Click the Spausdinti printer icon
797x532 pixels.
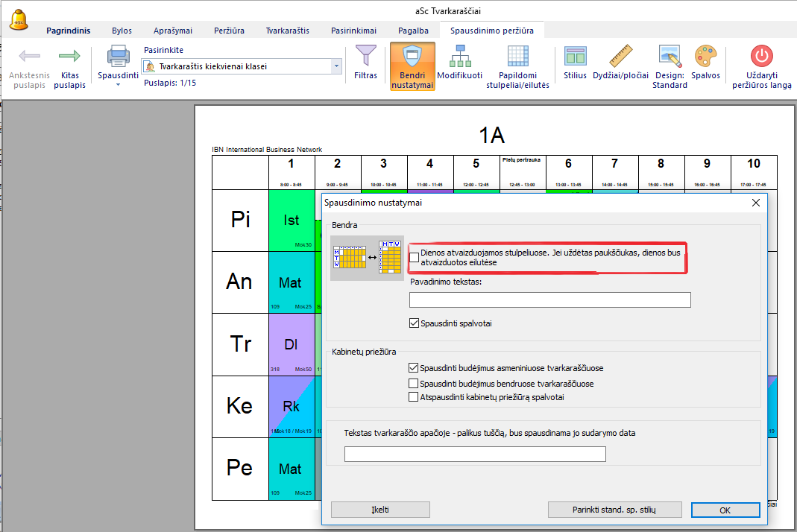(118, 57)
